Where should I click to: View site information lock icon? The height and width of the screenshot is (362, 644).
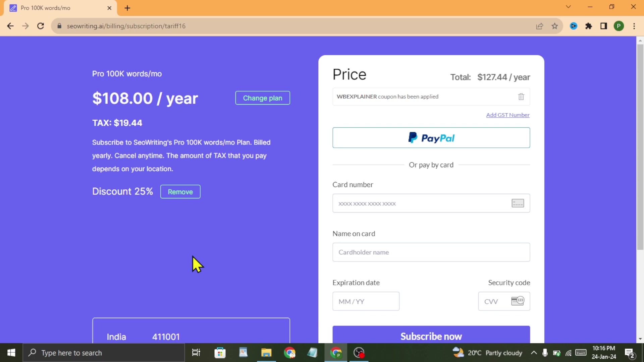tap(59, 26)
